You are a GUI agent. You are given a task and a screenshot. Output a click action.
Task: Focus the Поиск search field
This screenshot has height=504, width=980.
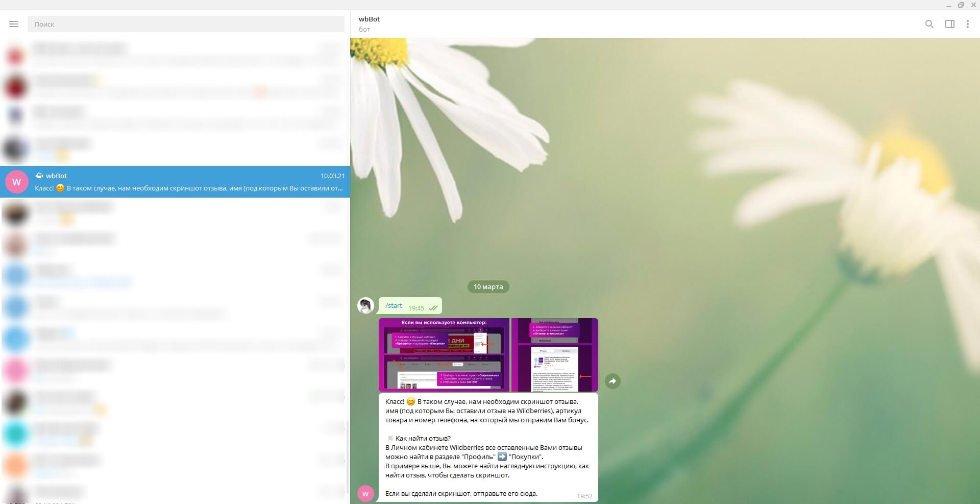point(186,24)
